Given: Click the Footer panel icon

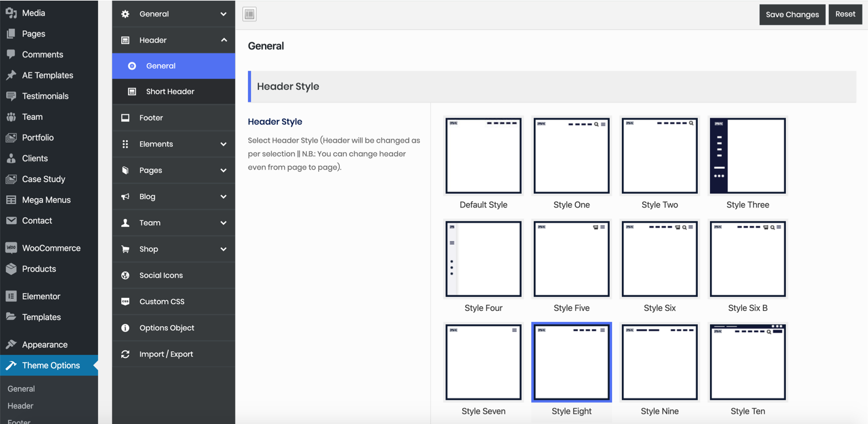Looking at the screenshot, I should point(125,117).
